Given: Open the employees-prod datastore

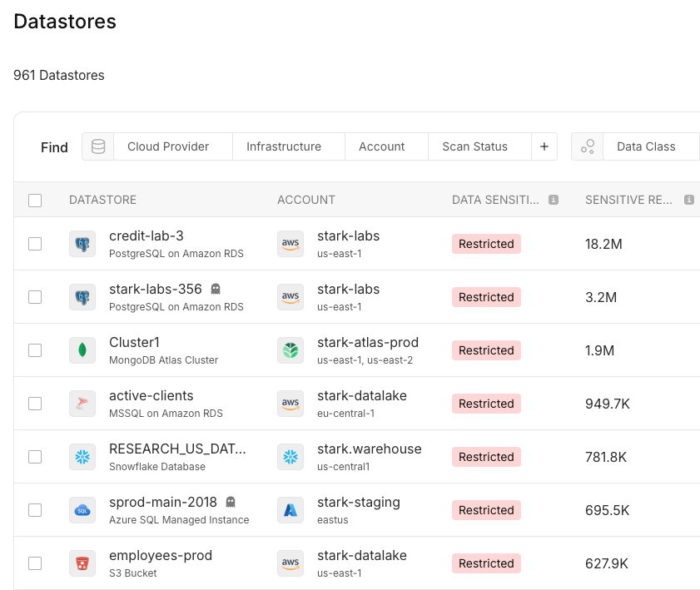Looking at the screenshot, I should point(161,556).
